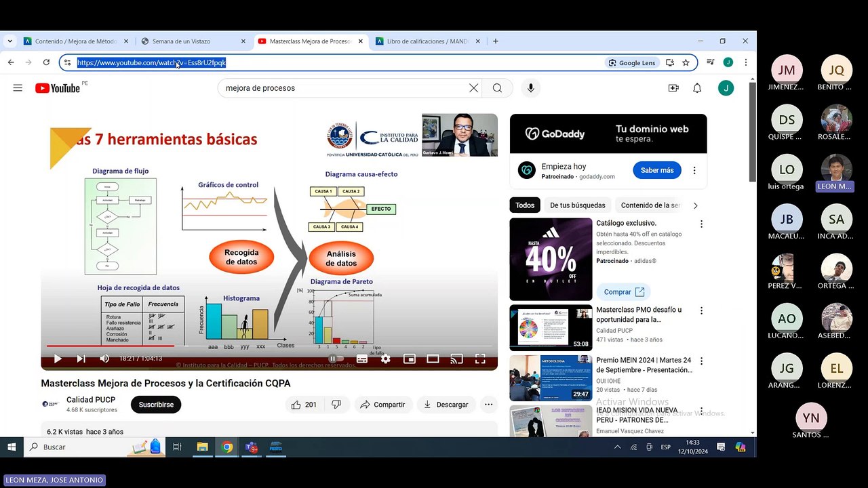This screenshot has width=868, height=488.
Task: Run the search with the magnifier button
Action: click(x=498, y=88)
